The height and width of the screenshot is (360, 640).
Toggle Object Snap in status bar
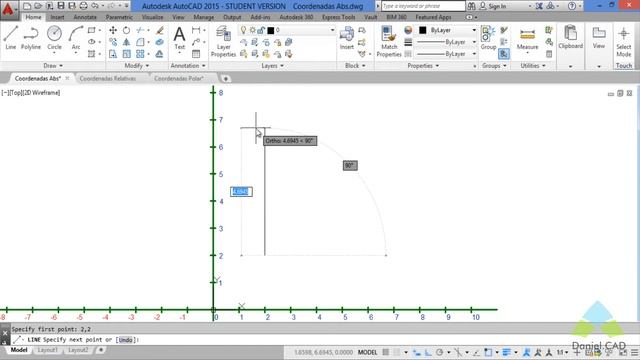pyautogui.click(x=488, y=352)
